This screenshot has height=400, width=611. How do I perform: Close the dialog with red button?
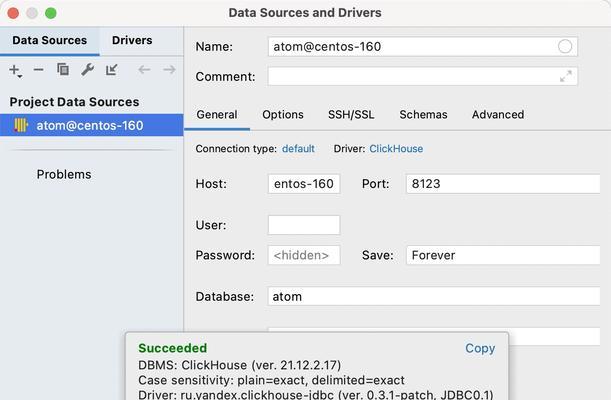[13, 13]
